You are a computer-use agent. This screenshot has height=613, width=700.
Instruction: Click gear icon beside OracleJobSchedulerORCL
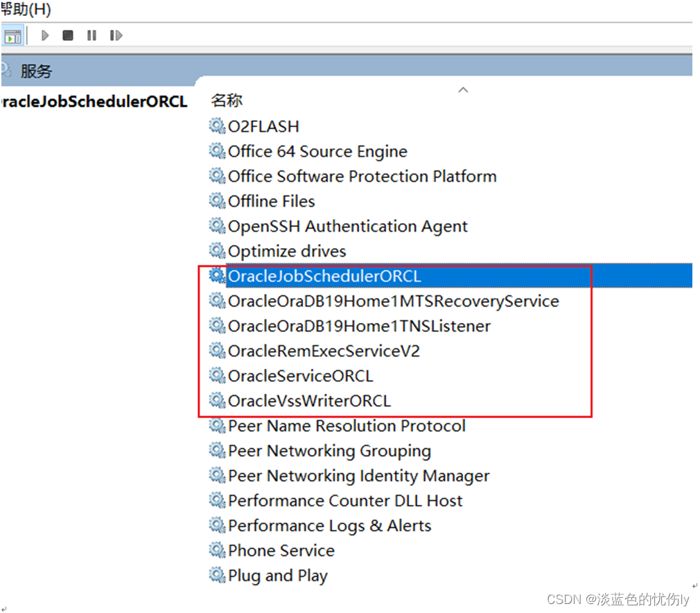(218, 276)
